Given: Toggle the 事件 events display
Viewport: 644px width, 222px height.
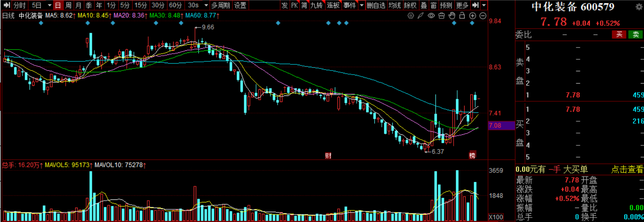Looking at the screenshot, I should point(350,5).
